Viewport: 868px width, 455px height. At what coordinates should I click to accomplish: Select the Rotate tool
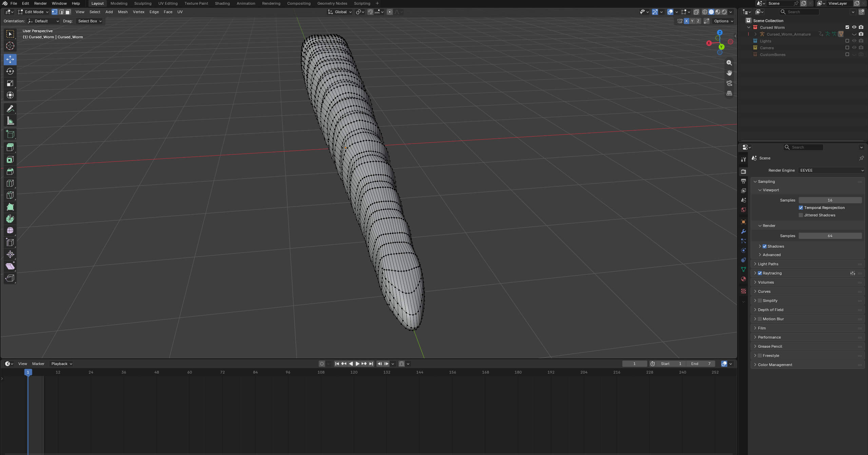10,71
